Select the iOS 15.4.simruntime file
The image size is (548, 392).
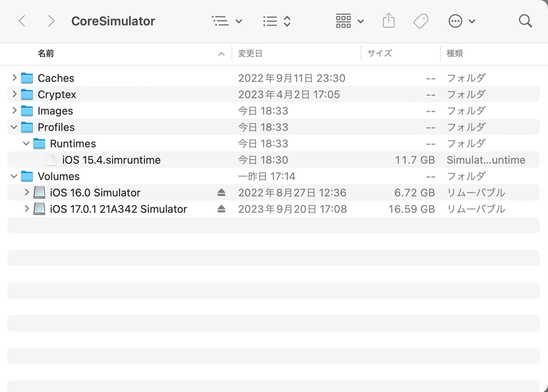[x=111, y=160]
